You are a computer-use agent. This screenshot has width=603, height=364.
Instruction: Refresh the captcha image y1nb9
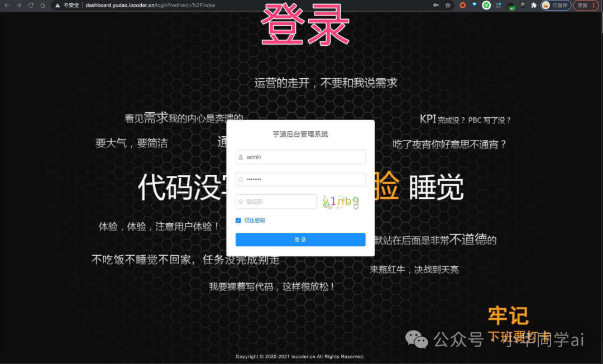pos(339,201)
